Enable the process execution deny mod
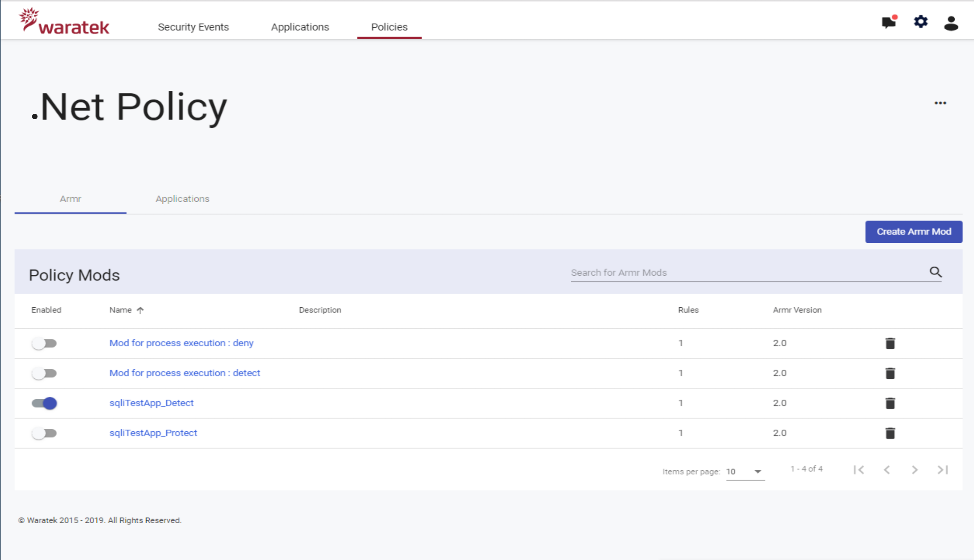 [x=44, y=343]
